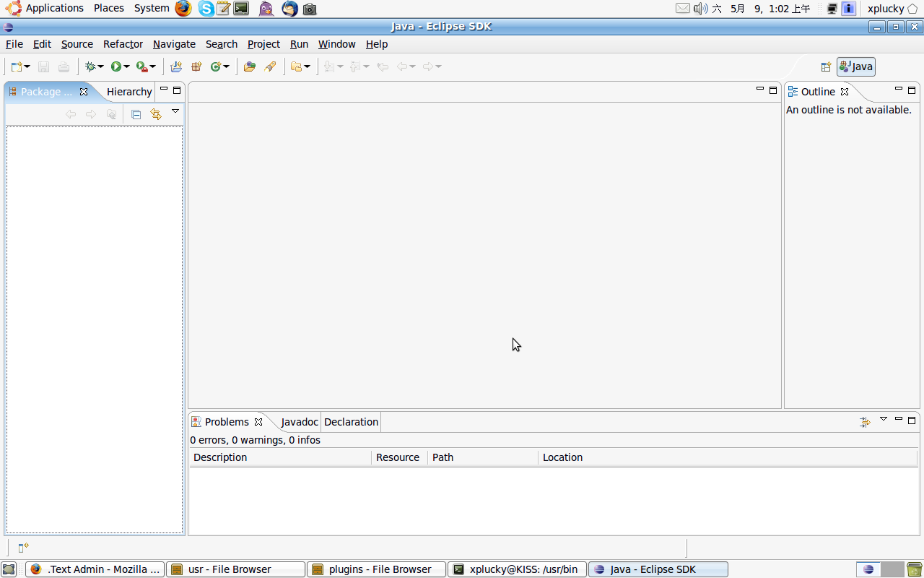Screen dimensions: 924x578
Task: Switch to plugins File Browser taskbar button
Action: 376,569
